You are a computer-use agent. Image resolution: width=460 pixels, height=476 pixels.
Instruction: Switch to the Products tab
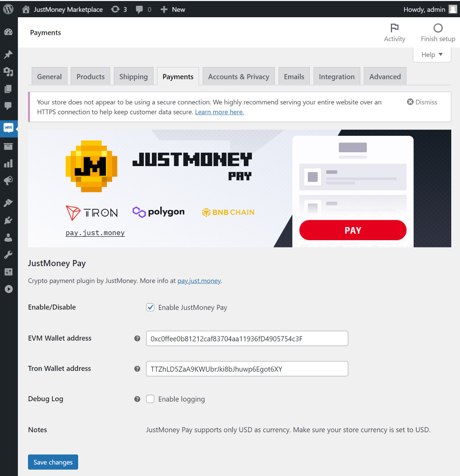[90, 76]
